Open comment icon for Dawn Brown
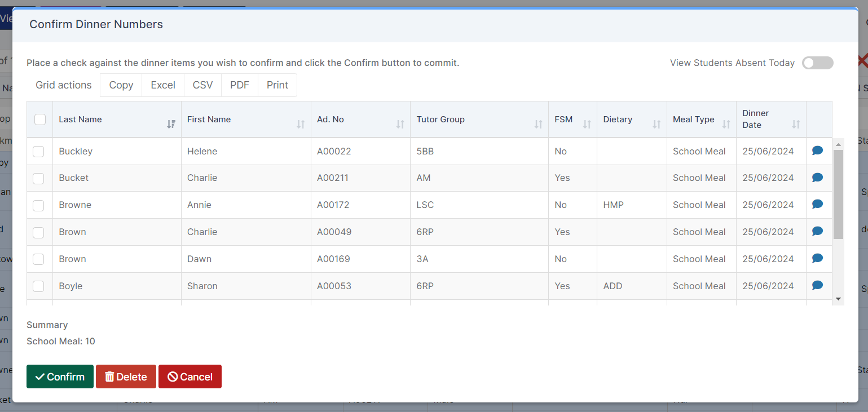868x412 pixels. pyautogui.click(x=817, y=258)
